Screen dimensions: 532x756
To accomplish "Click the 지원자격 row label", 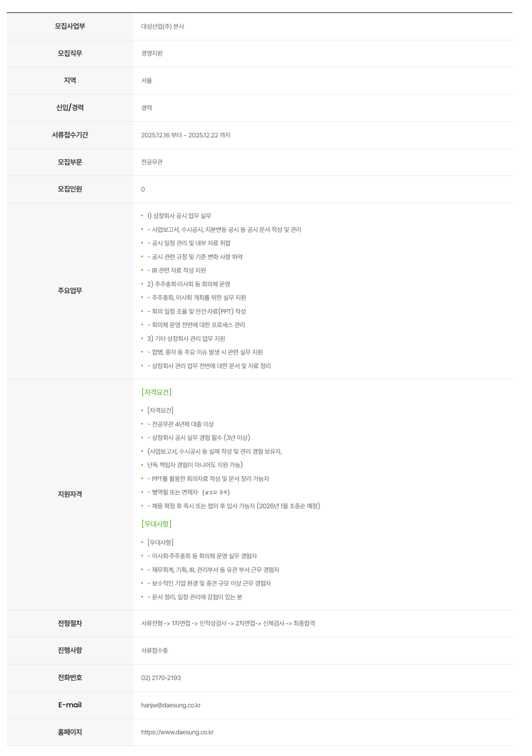I will tap(70, 494).
